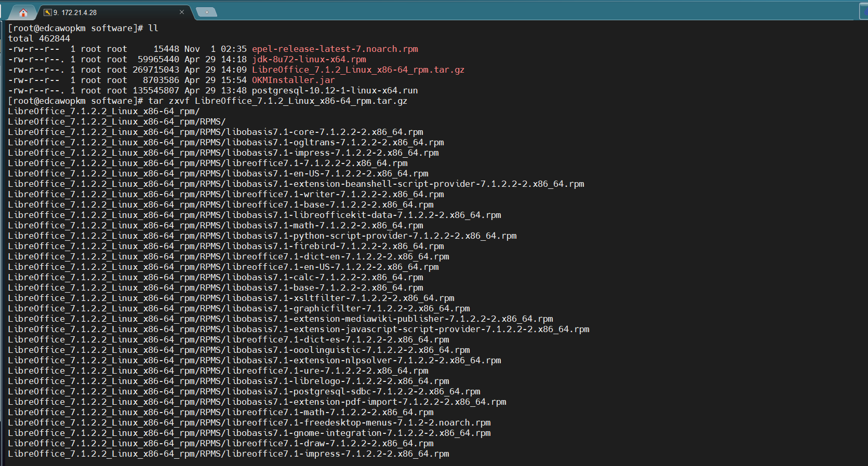Select the libobasis7.1-xsltfilter rpm line

click(x=231, y=298)
